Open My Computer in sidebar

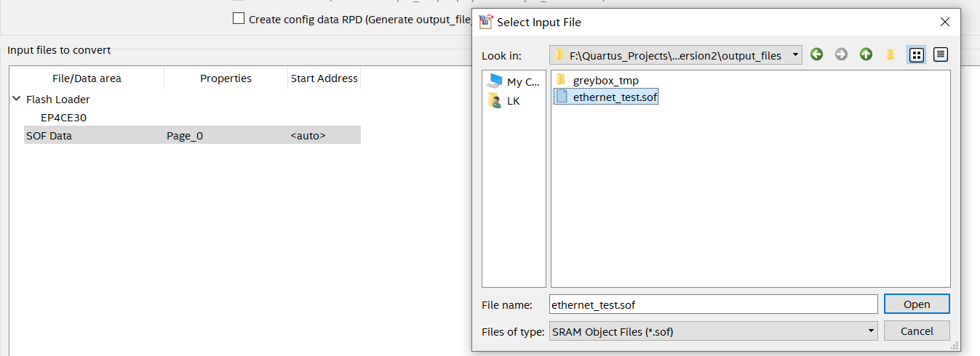514,81
